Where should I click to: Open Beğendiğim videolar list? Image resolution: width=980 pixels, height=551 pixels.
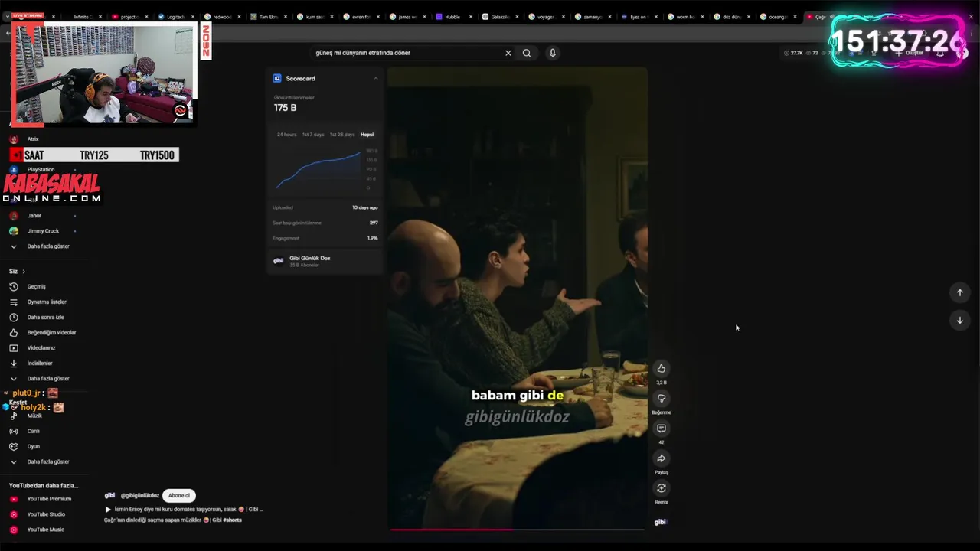click(x=51, y=332)
